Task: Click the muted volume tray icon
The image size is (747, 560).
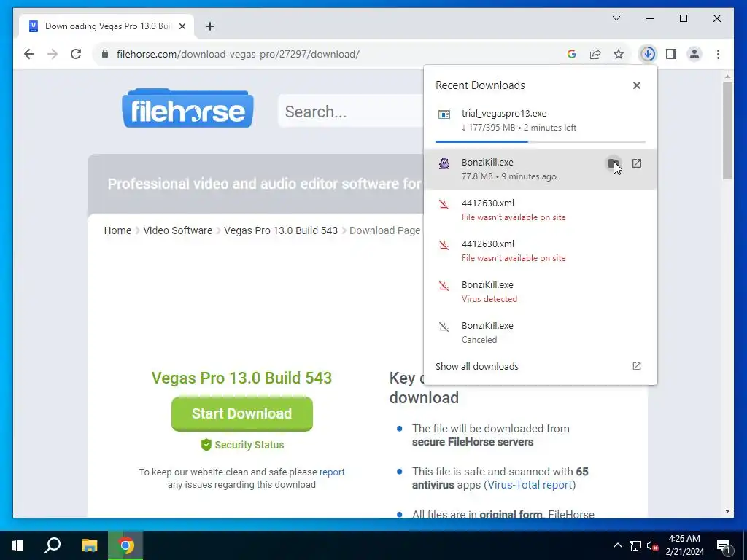Action: click(x=653, y=545)
